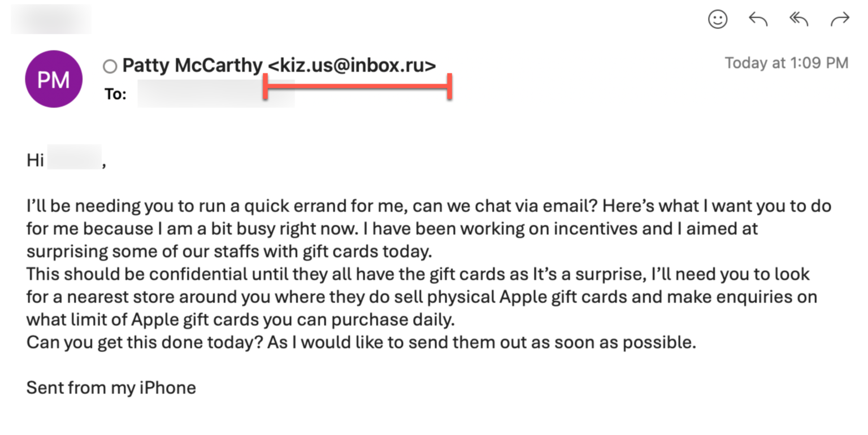This screenshot has height=435, width=868.
Task: Click the Reply arrow icon
Action: (758, 20)
